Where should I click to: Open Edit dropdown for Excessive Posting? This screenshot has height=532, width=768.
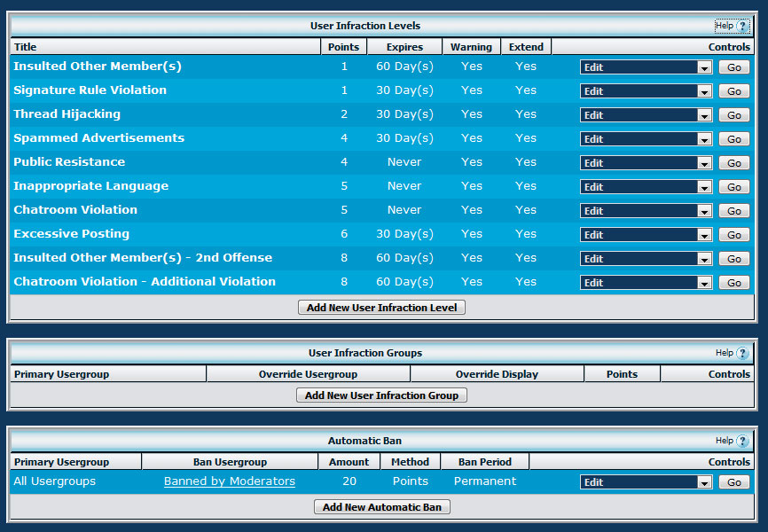pos(646,235)
